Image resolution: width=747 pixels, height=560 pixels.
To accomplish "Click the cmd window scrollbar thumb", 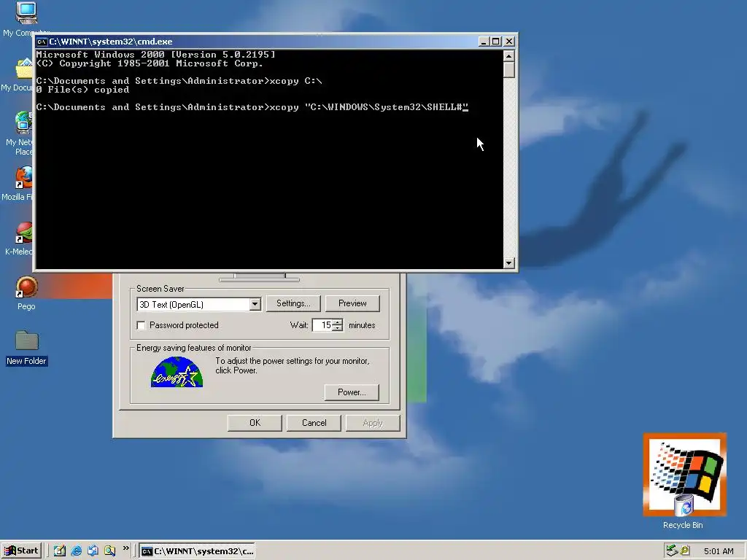I will 508,69.
